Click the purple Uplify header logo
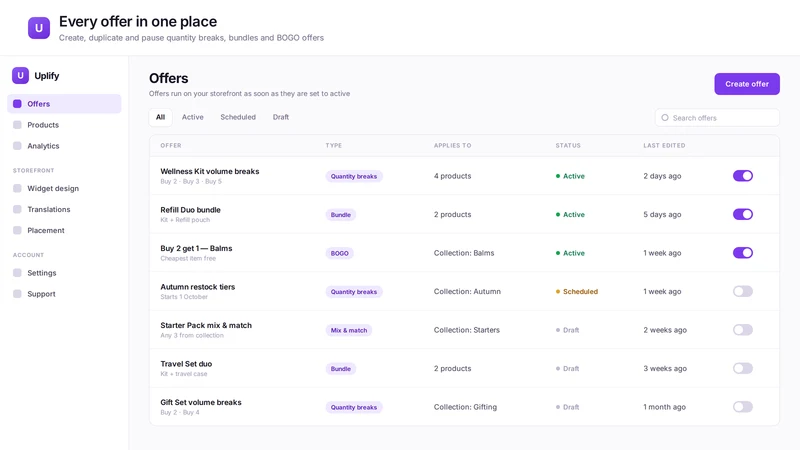 (x=39, y=28)
